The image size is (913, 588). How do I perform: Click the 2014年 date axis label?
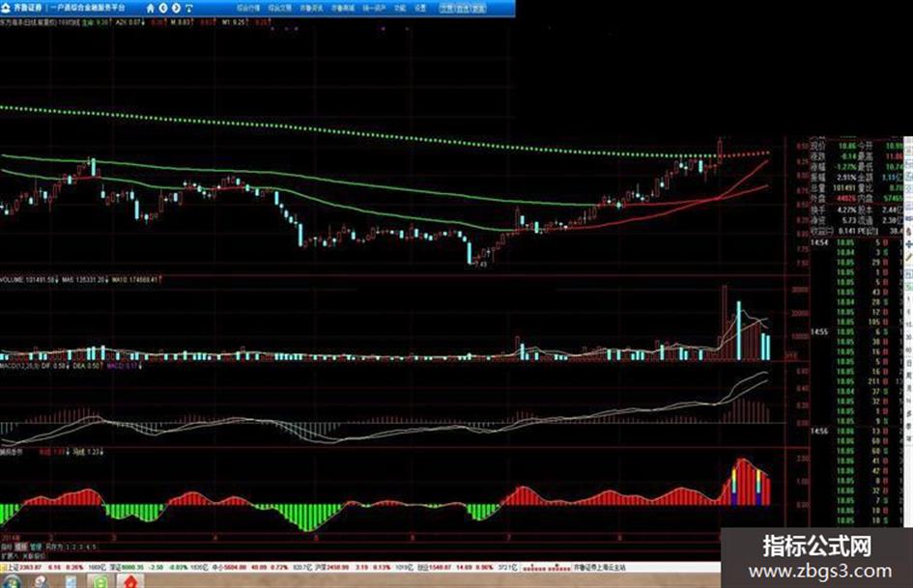click(11, 538)
